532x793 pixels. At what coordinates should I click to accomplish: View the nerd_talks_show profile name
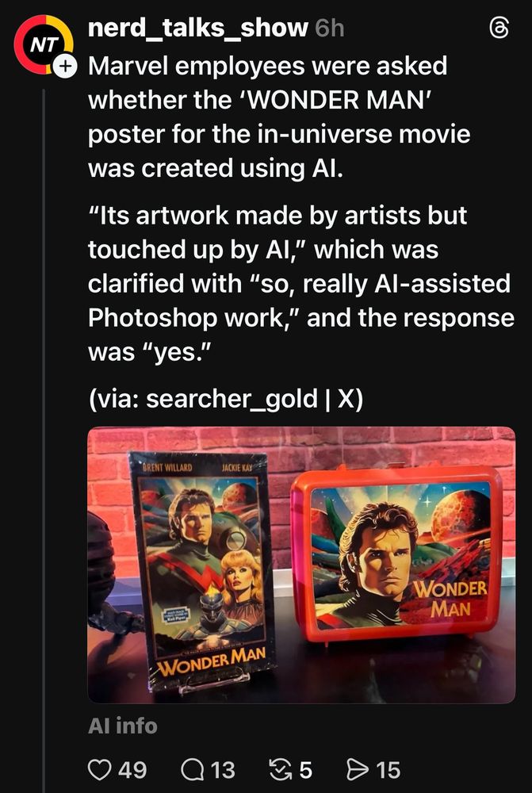(197, 29)
